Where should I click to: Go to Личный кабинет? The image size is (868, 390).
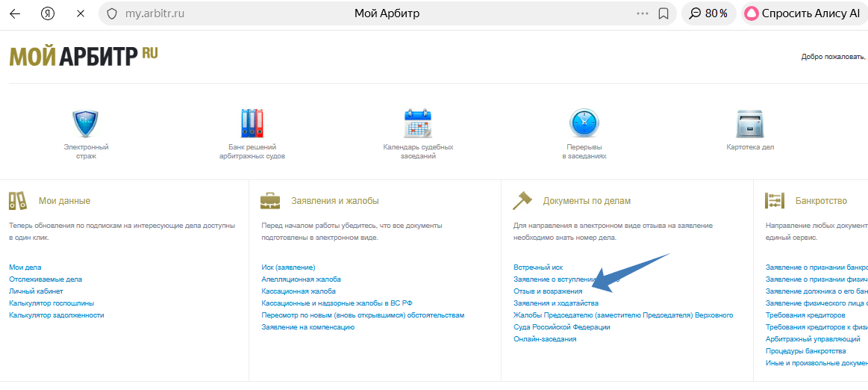[x=36, y=291]
